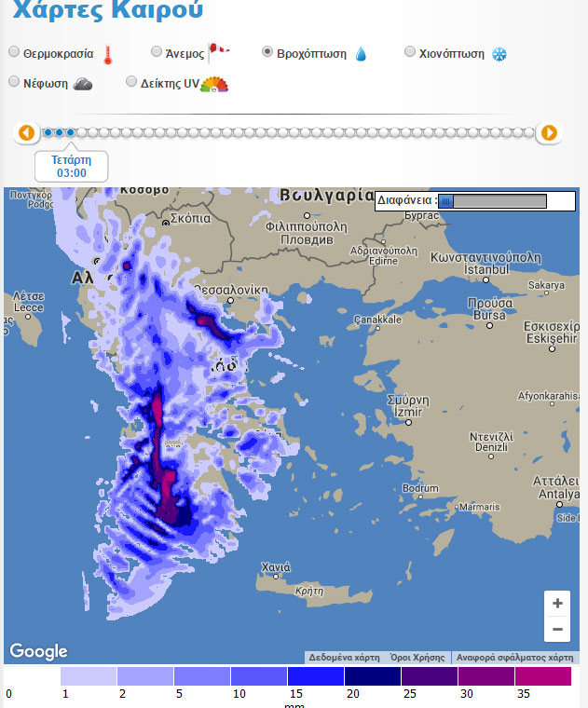Click the last dot on the timeline
This screenshot has width=588, height=708.
tap(529, 133)
